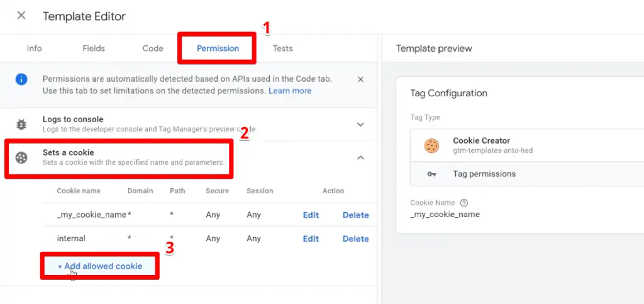This screenshot has width=644, height=304.
Task: Select the Permission tab
Action: coord(218,48)
